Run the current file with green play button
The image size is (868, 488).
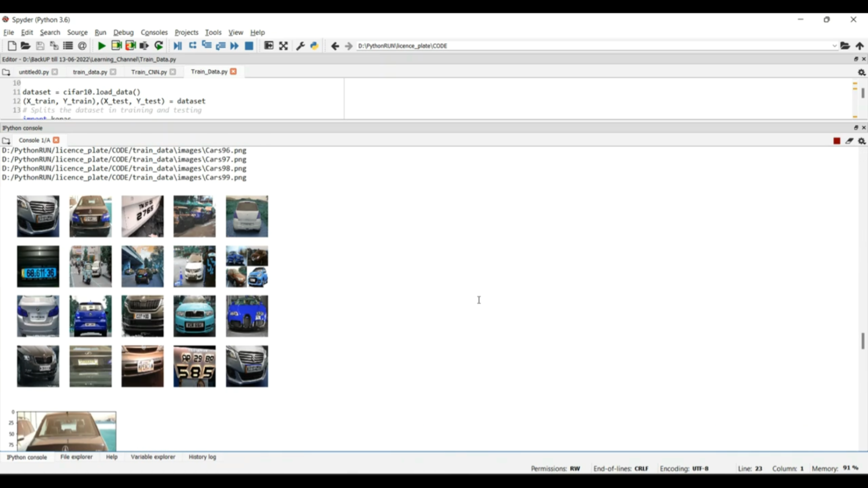point(102,46)
